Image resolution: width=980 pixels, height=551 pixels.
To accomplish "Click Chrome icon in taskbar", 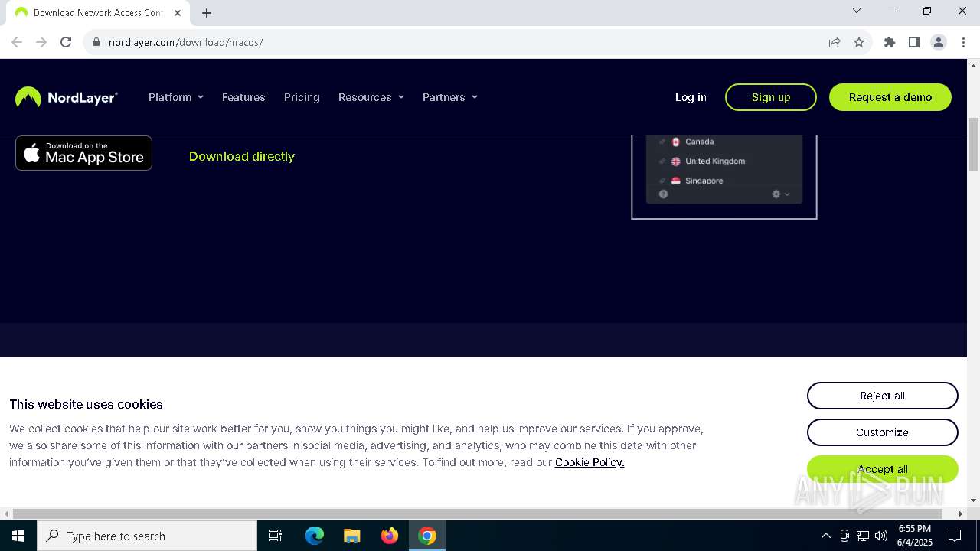I will pyautogui.click(x=427, y=536).
